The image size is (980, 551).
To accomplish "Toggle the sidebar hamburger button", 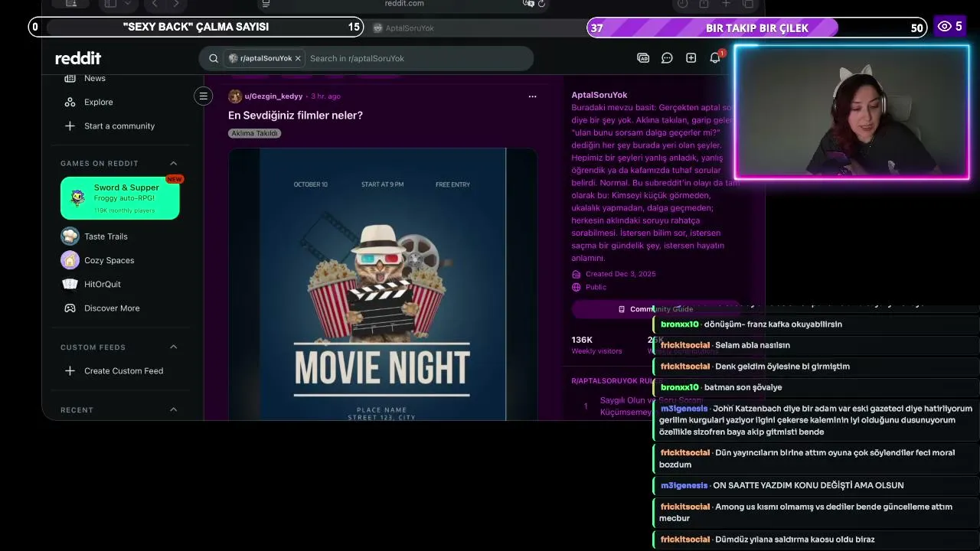I will [x=203, y=96].
